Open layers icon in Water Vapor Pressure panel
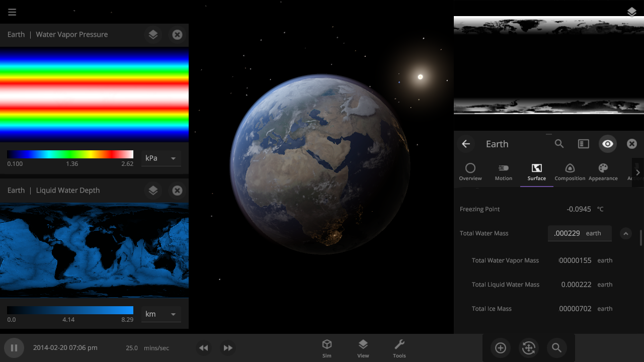The height and width of the screenshot is (362, 644). pos(153,35)
